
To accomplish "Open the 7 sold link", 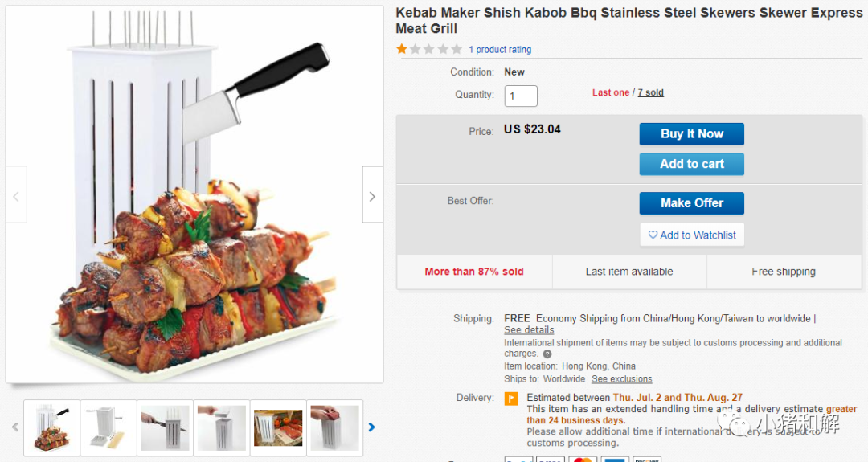I will pyautogui.click(x=651, y=93).
